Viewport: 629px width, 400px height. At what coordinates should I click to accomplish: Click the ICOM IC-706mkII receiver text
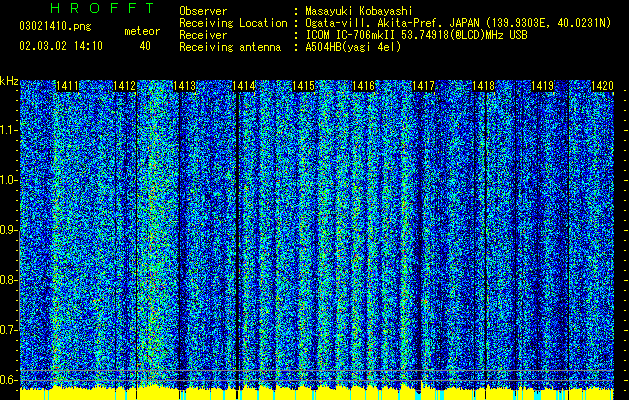pyautogui.click(x=416, y=35)
